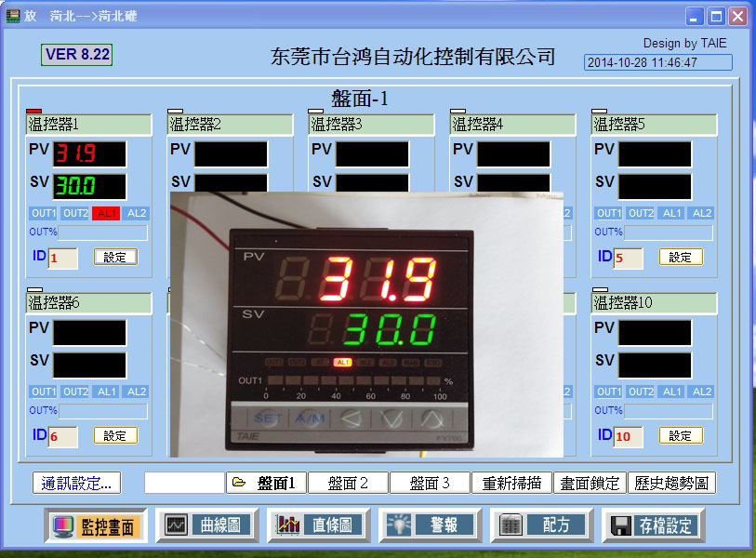
Task: Select the ID field showing 5
Action: (x=629, y=258)
